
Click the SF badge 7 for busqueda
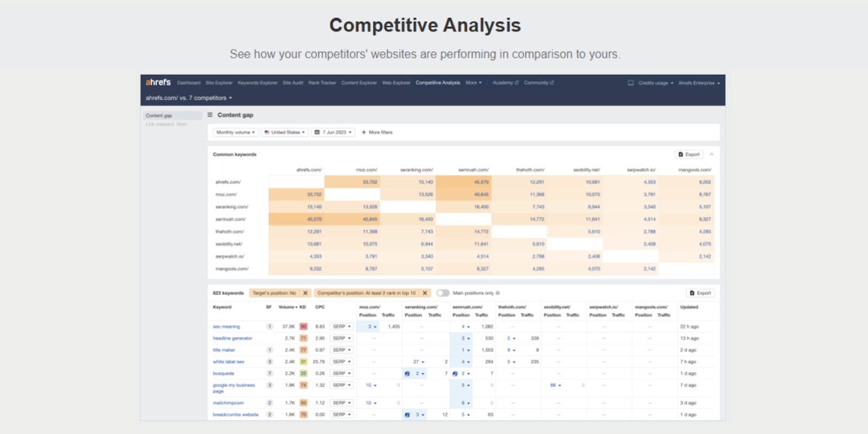(x=270, y=374)
